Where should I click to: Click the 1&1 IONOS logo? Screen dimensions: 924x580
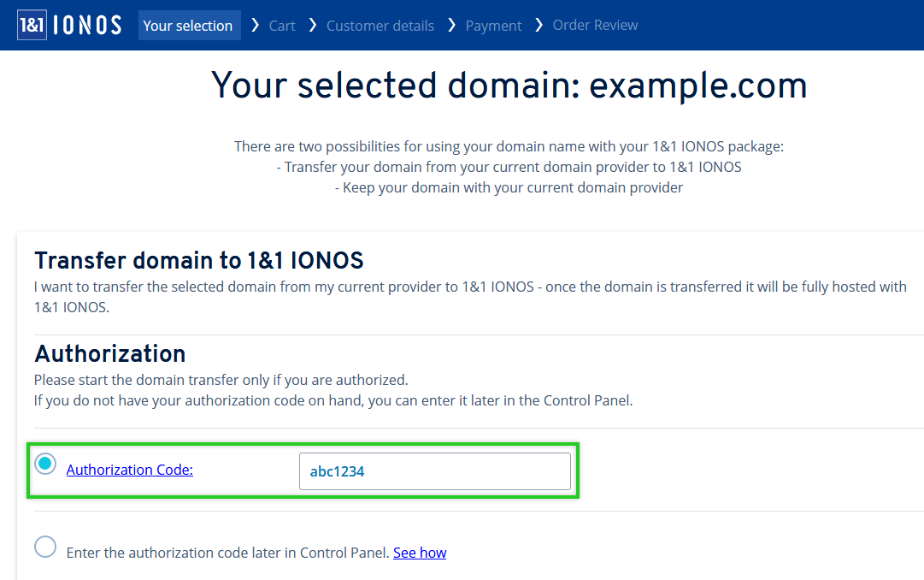tap(69, 25)
